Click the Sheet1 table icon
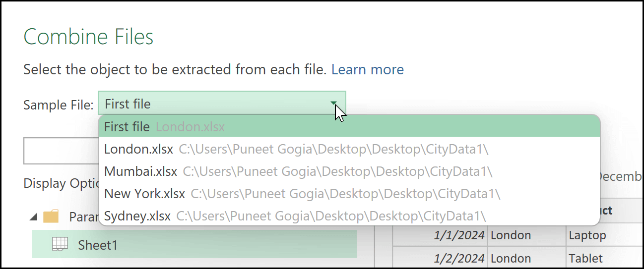Viewport: 644px width, 269px height. pyautogui.click(x=60, y=244)
